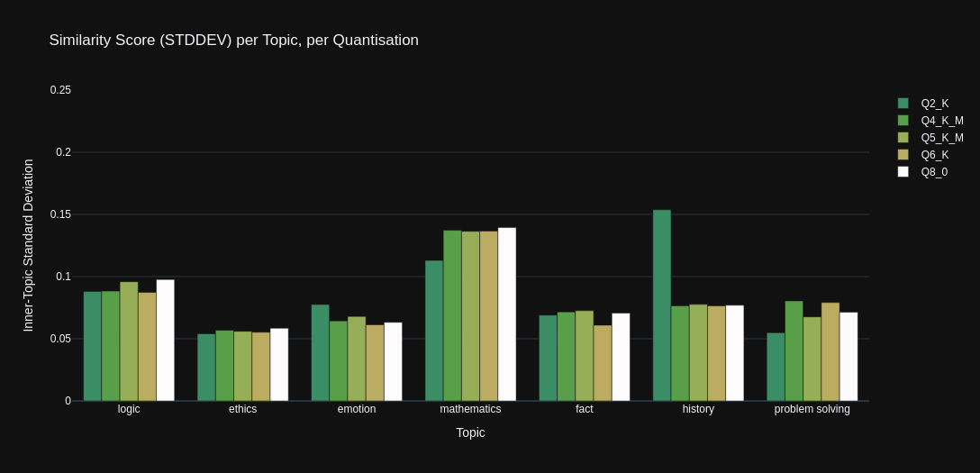The image size is (980, 473).
Task: Click the Q6_K tan legend swatch
Action: [x=903, y=154]
